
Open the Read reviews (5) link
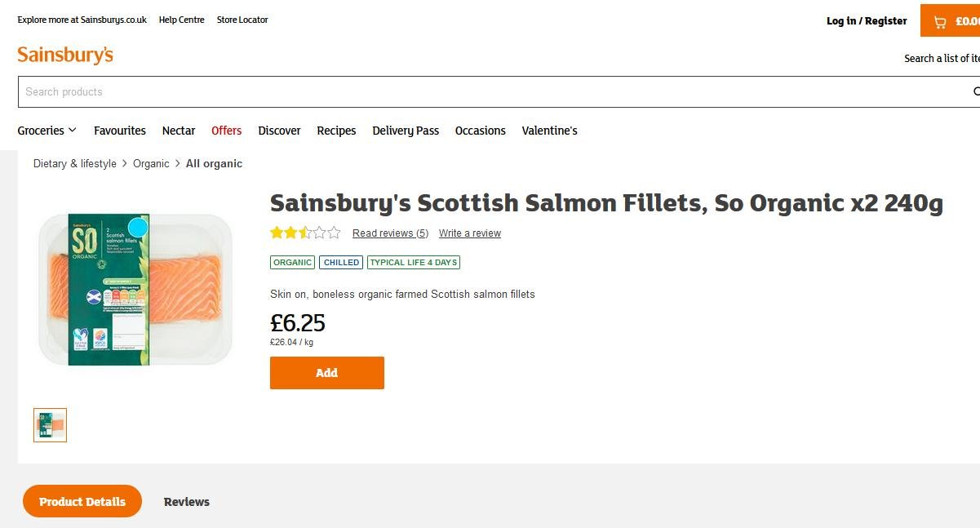click(x=390, y=233)
